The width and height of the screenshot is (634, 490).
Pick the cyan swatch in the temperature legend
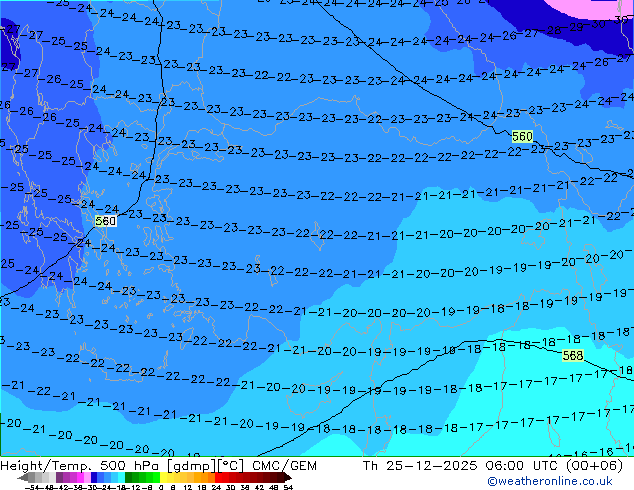click(121, 477)
